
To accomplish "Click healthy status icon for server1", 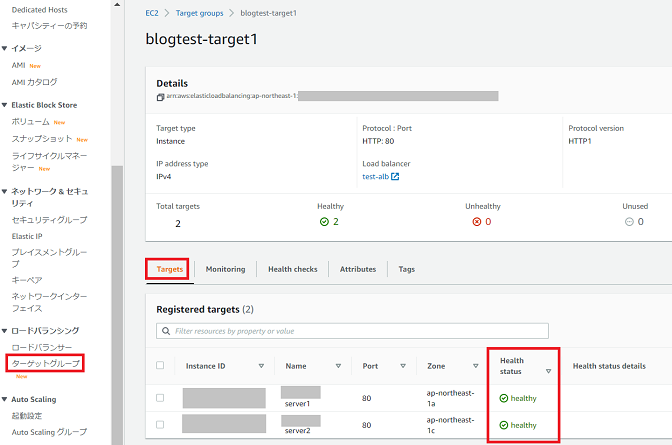I will [504, 398].
